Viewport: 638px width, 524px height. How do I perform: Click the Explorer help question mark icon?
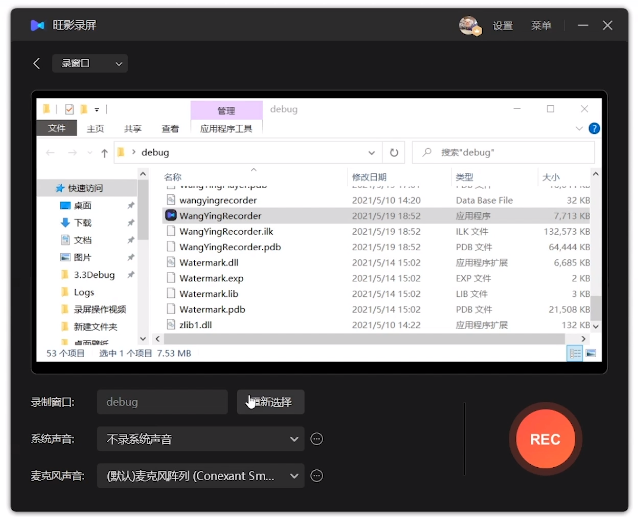point(594,129)
